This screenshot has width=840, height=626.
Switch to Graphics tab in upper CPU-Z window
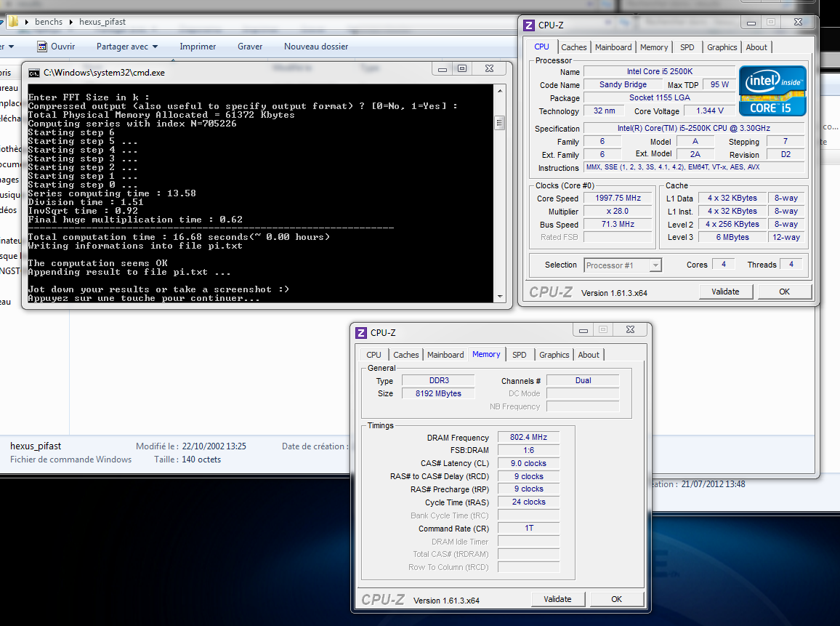coord(722,47)
